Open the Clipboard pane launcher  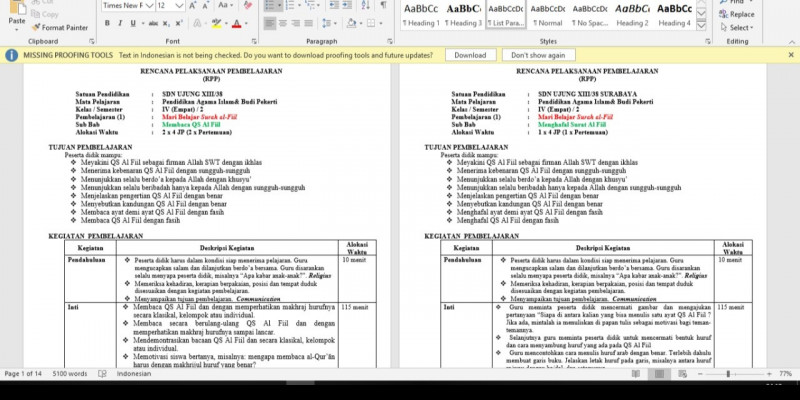[x=92, y=41]
